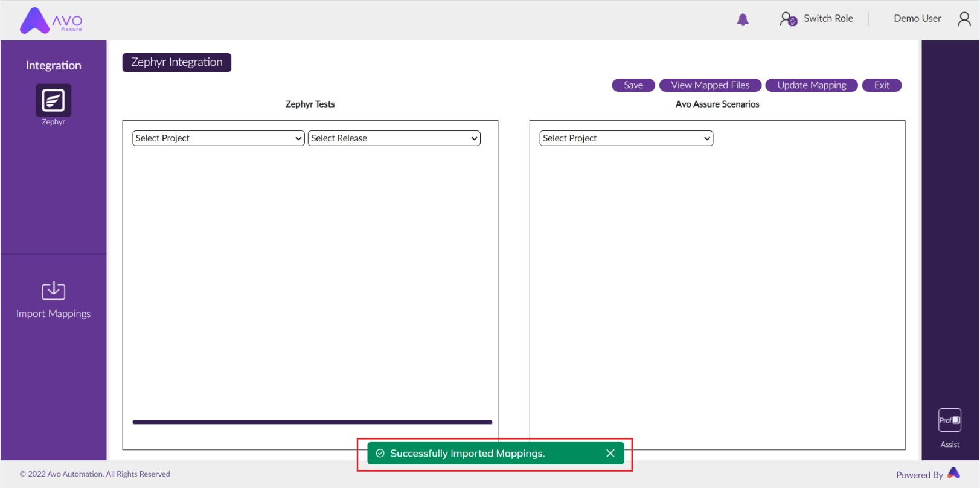This screenshot has height=488, width=980.
Task: Click the Switch Role label
Action: (x=828, y=19)
